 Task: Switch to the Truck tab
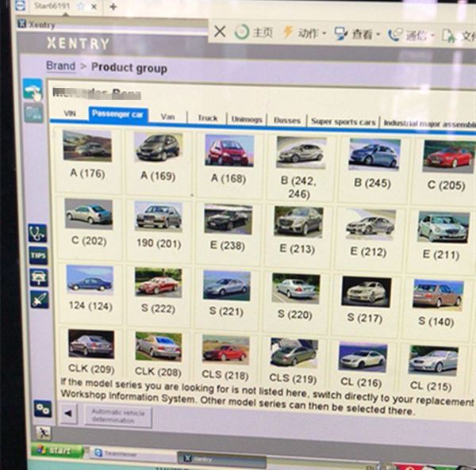207,118
